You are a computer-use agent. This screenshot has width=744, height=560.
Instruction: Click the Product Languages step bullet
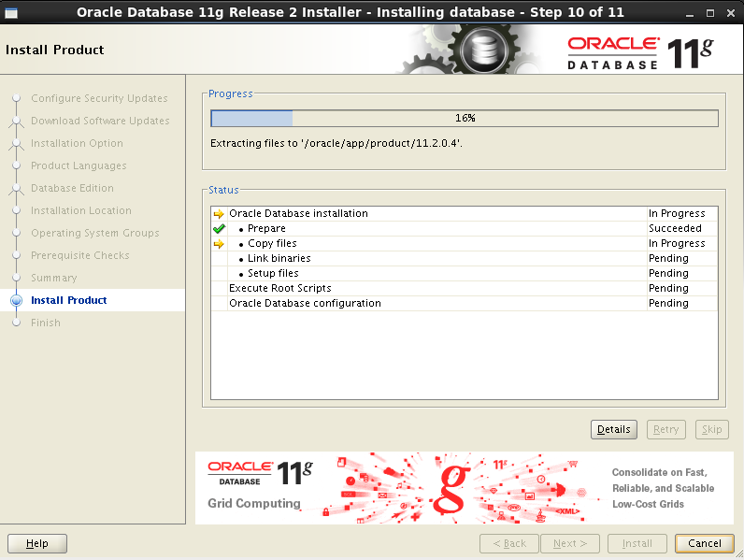16,165
